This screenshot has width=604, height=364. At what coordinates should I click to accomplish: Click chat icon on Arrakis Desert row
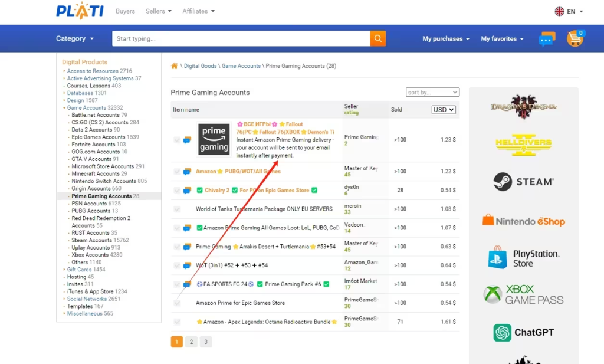pyautogui.click(x=187, y=247)
